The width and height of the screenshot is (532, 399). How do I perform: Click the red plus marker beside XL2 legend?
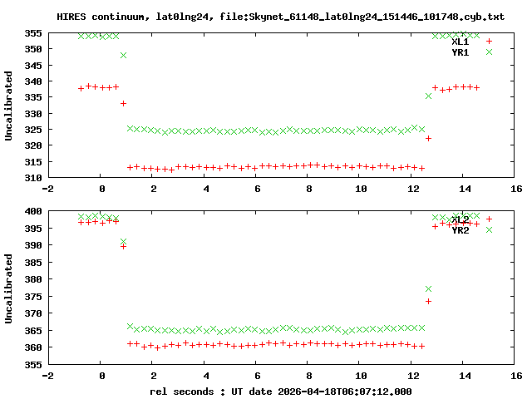click(489, 219)
